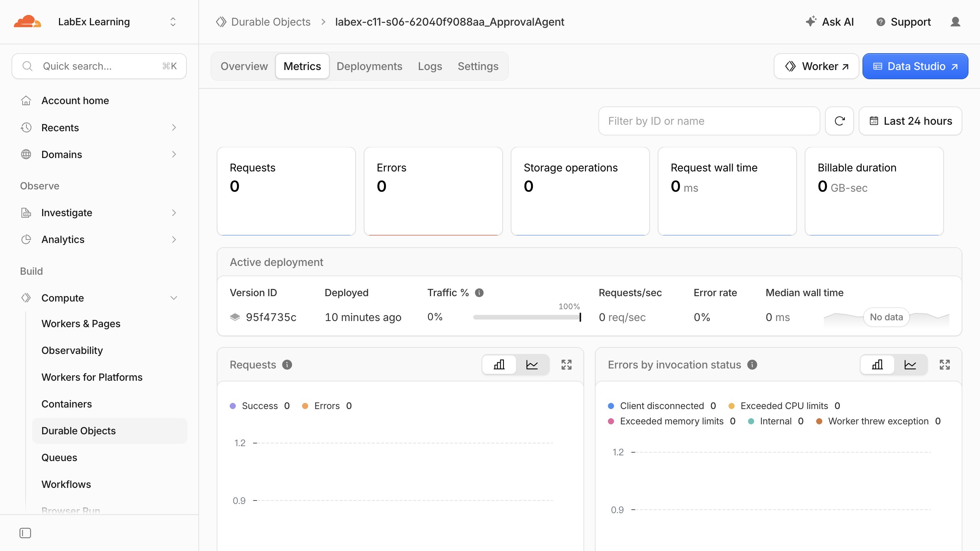This screenshot has height=551, width=980.
Task: Click the Compute icon in sidebar
Action: click(x=26, y=298)
